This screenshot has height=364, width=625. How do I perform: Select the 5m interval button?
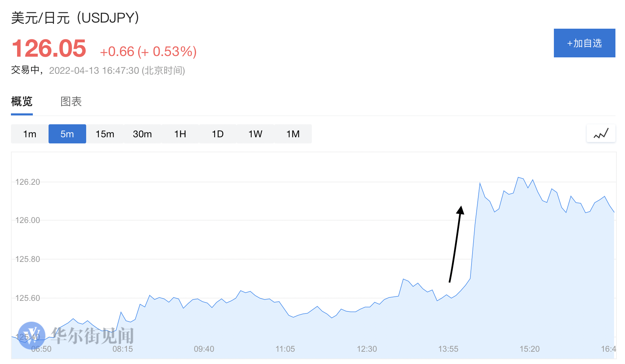67,134
